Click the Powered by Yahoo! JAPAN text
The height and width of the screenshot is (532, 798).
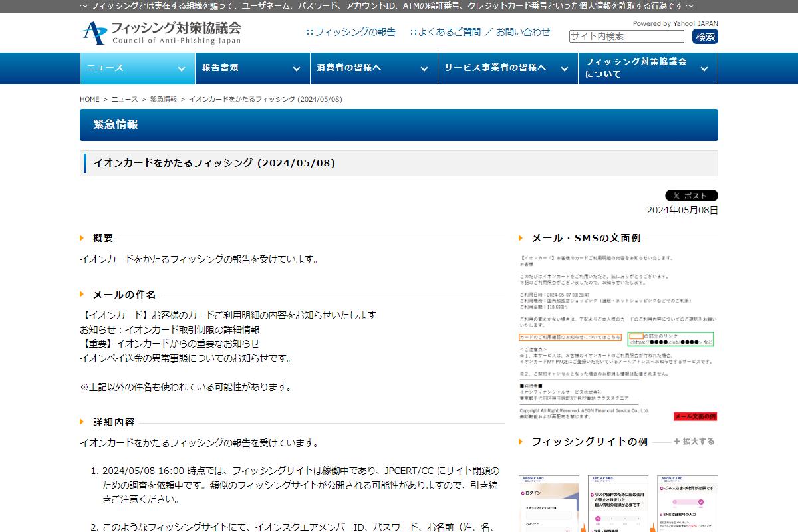675,23
